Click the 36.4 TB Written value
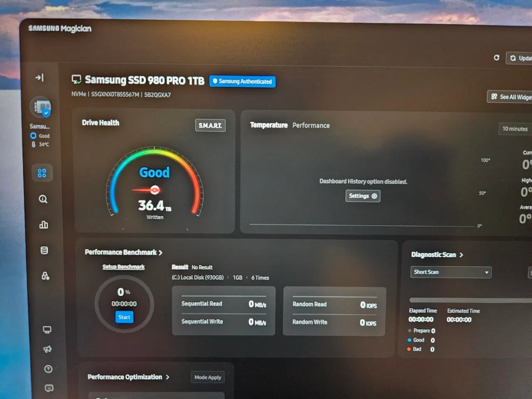This screenshot has width=532, height=399. pos(155,206)
